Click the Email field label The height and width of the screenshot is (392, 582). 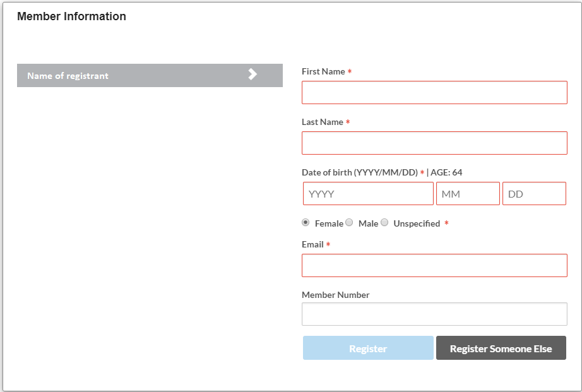[x=312, y=245]
